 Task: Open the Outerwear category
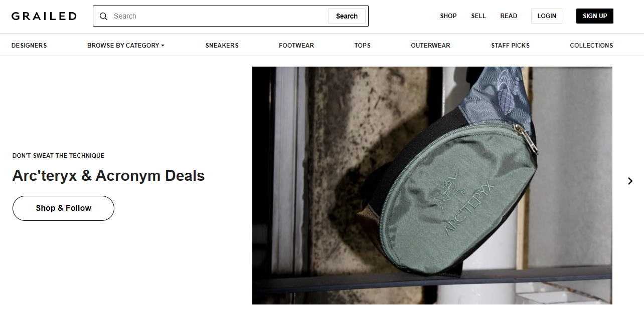click(x=430, y=45)
